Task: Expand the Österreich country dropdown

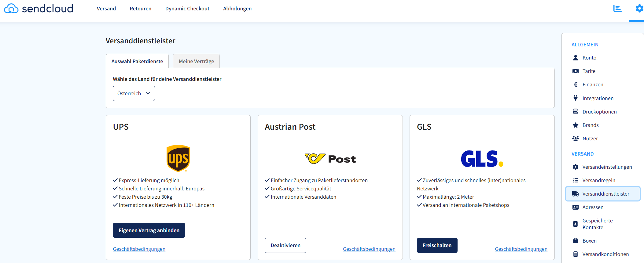Action: (134, 93)
